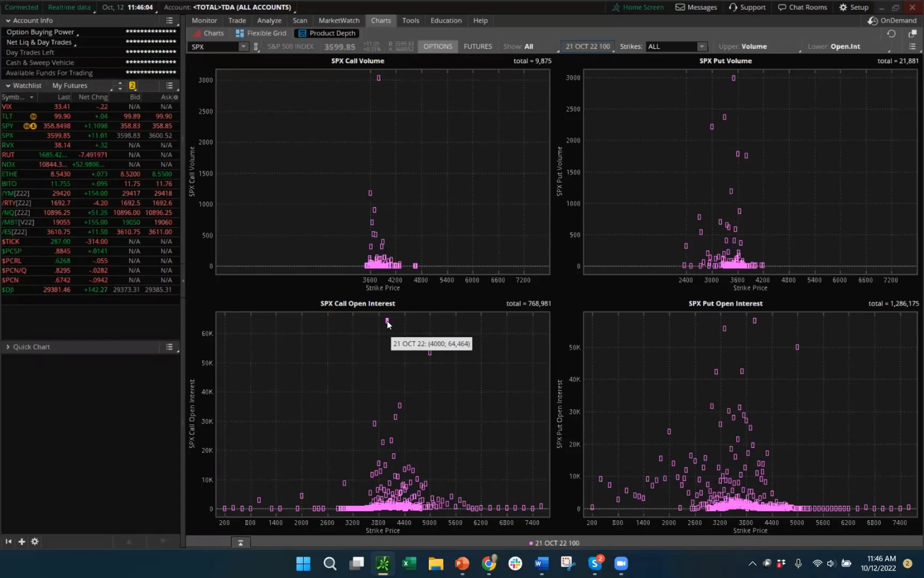Click the Option Buying Power label
The width and height of the screenshot is (924, 578).
[40, 32]
